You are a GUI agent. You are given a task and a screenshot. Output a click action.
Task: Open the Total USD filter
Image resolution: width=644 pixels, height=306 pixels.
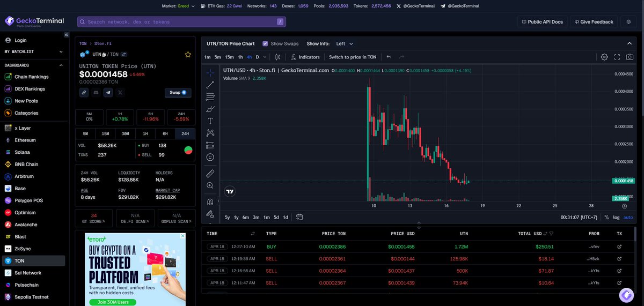pyautogui.click(x=551, y=234)
